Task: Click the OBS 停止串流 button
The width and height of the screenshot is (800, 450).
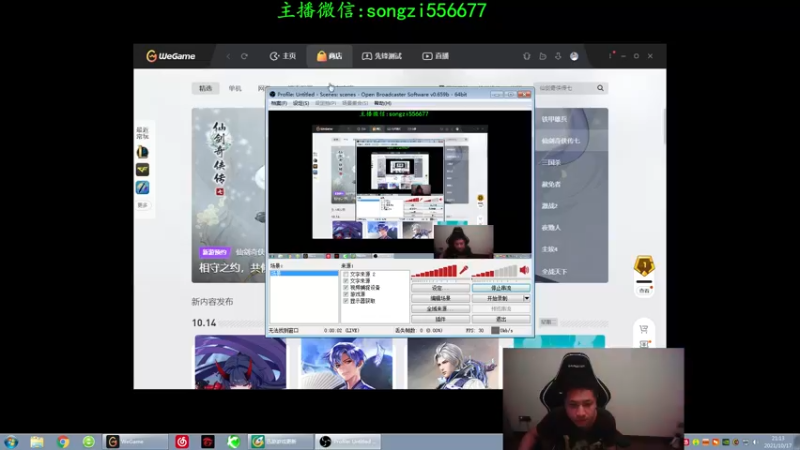Action: click(x=501, y=288)
